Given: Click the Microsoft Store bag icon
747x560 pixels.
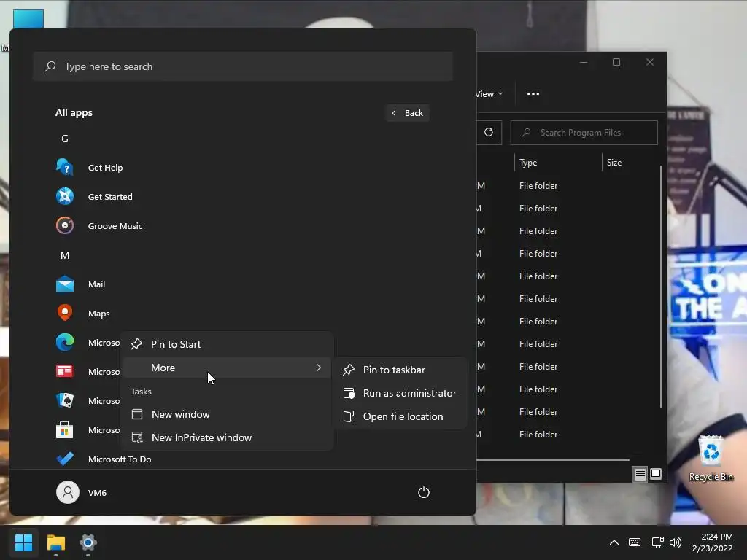Looking at the screenshot, I should [65, 429].
